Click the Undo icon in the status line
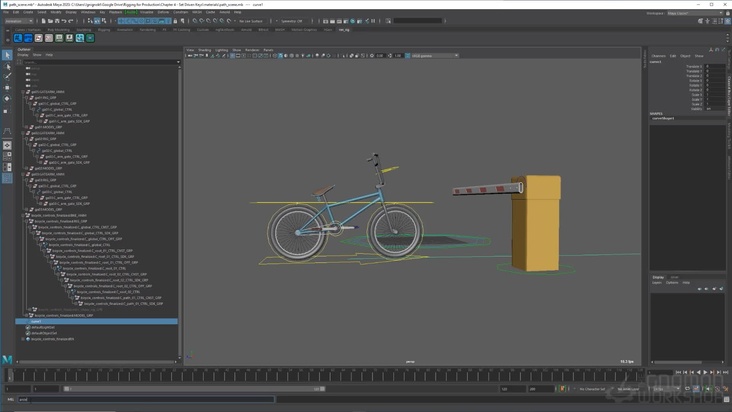 click(x=62, y=20)
